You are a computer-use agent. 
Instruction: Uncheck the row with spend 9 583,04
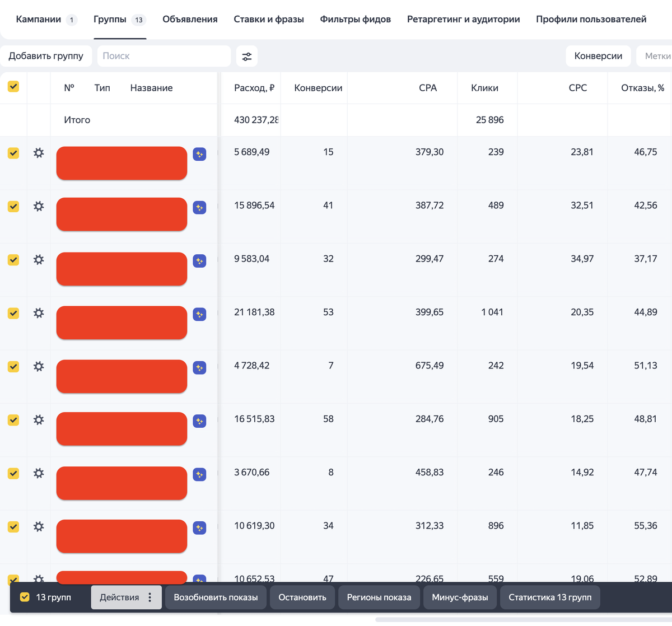pos(13,260)
